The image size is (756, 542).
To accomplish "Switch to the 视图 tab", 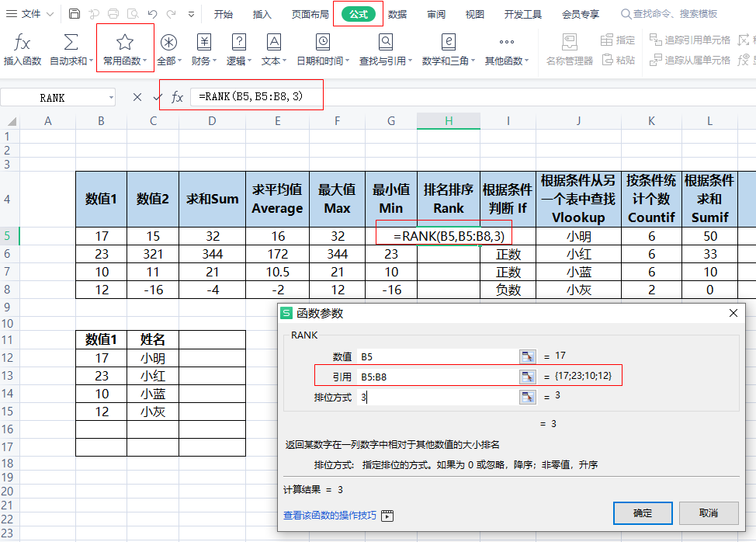I will pyautogui.click(x=475, y=15).
